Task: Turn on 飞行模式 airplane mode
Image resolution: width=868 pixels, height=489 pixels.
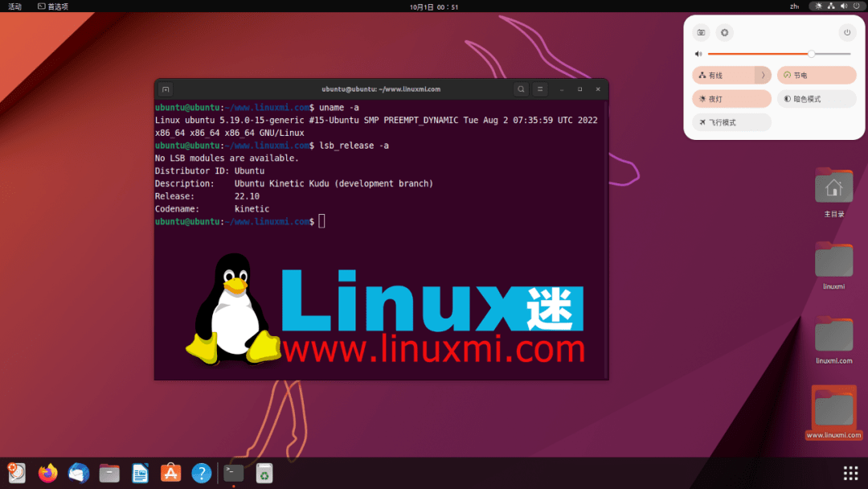Action: pos(731,122)
